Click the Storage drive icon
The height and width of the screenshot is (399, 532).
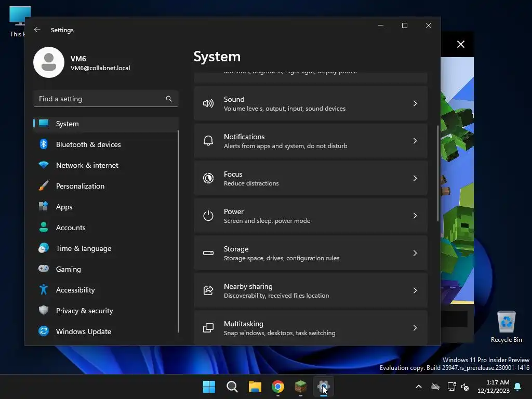pyautogui.click(x=208, y=253)
